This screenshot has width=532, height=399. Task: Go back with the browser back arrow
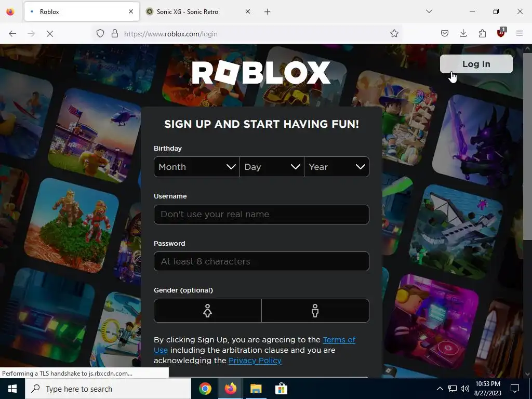(12, 34)
